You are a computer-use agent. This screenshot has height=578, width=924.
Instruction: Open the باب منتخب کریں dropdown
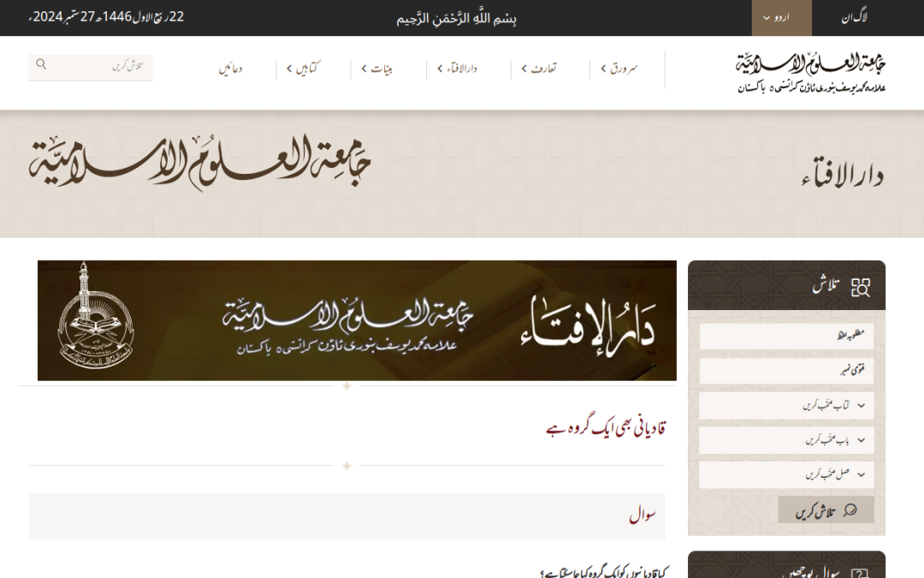[x=786, y=440]
